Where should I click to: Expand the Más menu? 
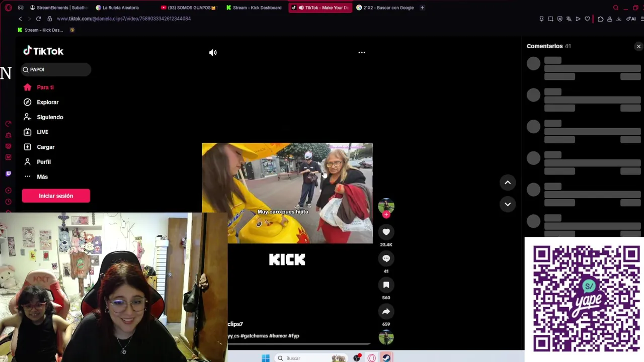coord(36,177)
